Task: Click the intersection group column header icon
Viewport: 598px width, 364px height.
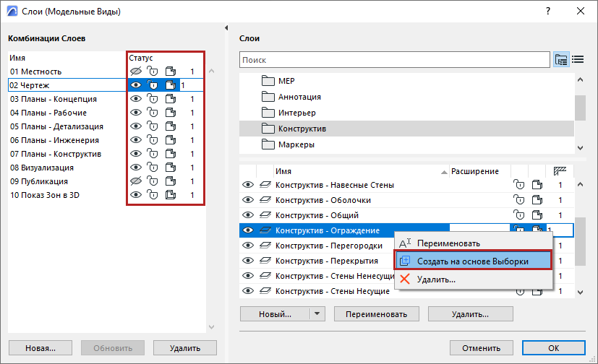Action: [558, 171]
